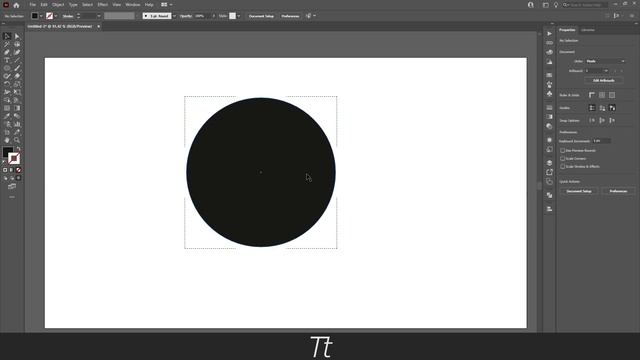This screenshot has height=360, width=640.
Task: Select the Paintbrush tool
Action: (x=17, y=68)
